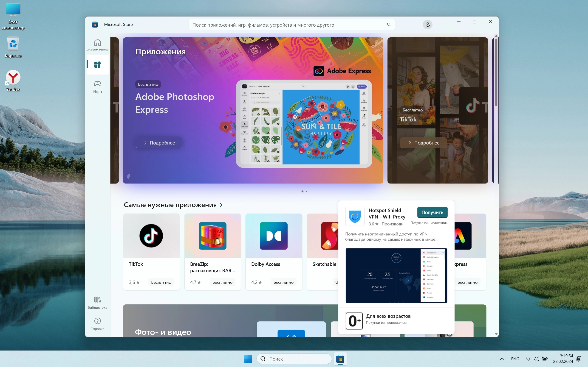Viewport: 588px width, 367px height.
Task: Click 'Подробнее' on Adobe Photoshop Express banner
Action: coord(159,143)
